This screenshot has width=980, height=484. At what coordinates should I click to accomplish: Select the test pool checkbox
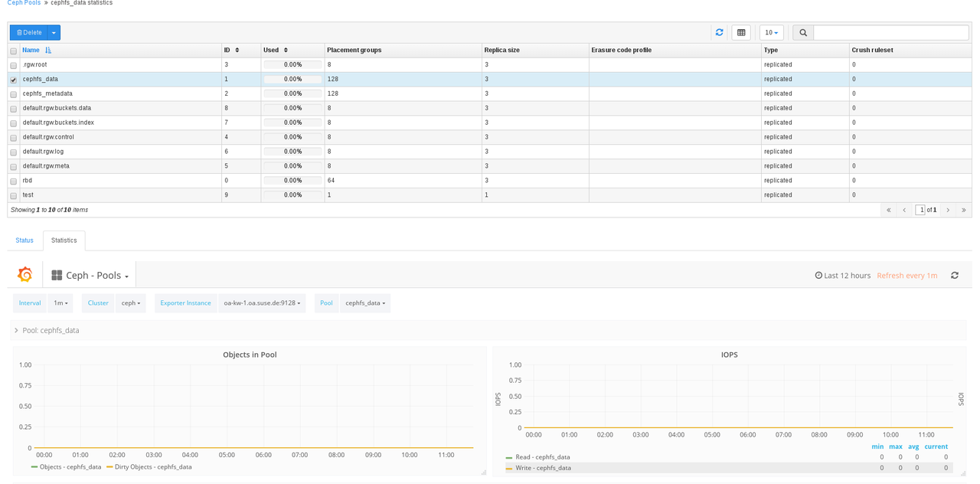[13, 196]
